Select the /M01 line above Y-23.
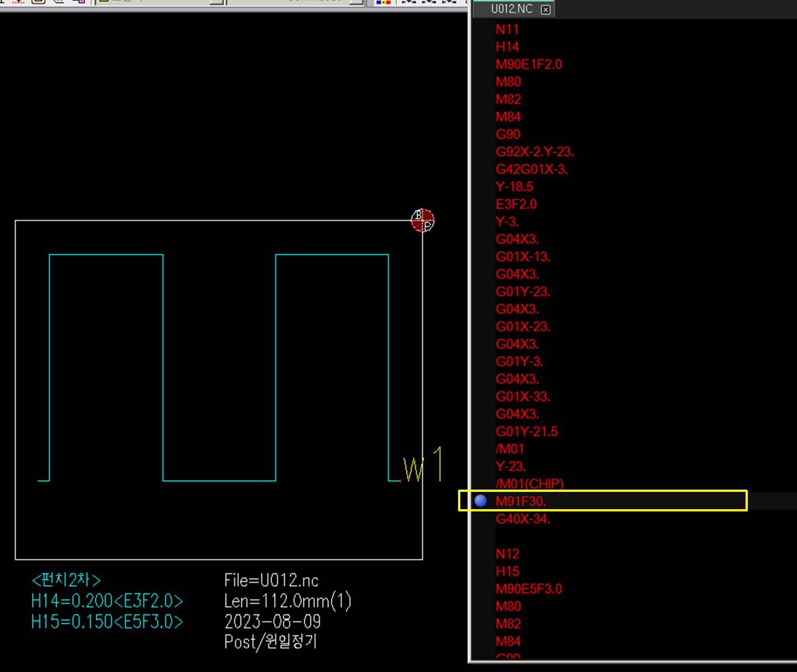The image size is (797, 672). click(x=510, y=449)
